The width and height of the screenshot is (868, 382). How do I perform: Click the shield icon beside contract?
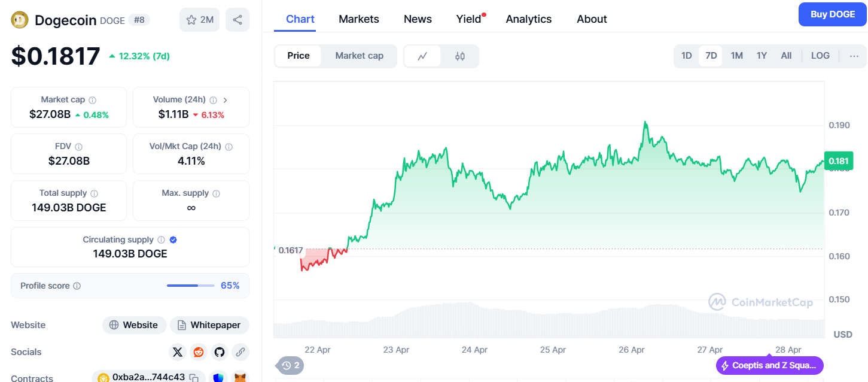(x=218, y=378)
